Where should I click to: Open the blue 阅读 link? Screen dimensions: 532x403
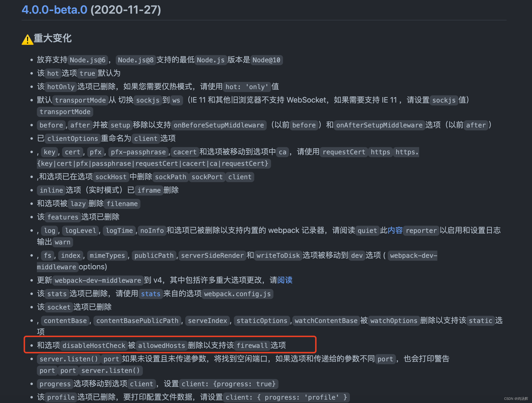coord(285,280)
